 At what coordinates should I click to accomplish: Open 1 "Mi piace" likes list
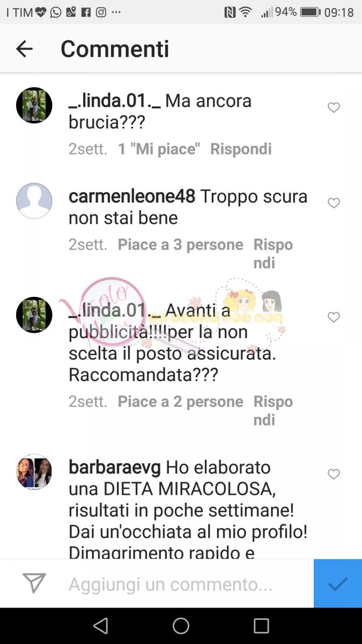point(159,149)
